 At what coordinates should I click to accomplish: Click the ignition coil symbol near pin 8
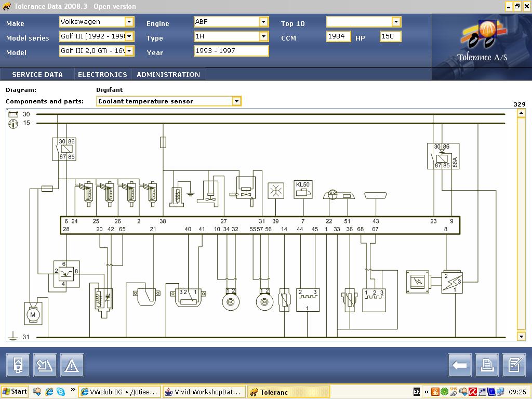(451, 282)
